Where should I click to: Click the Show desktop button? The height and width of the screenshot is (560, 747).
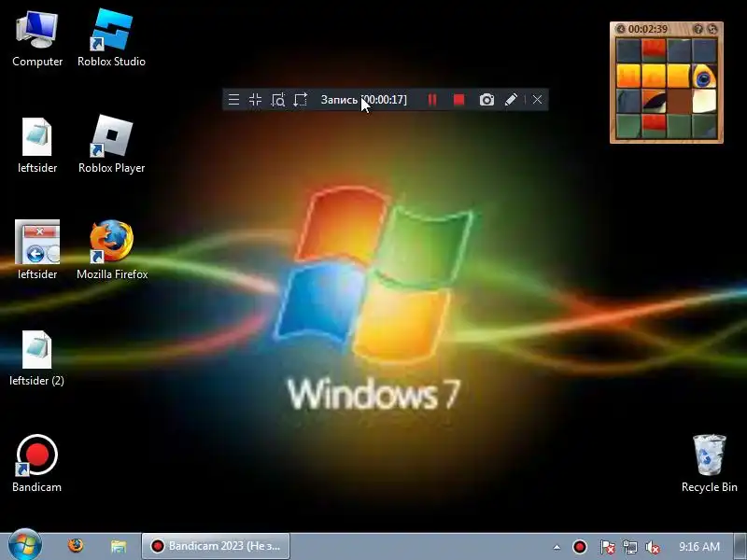click(740, 546)
